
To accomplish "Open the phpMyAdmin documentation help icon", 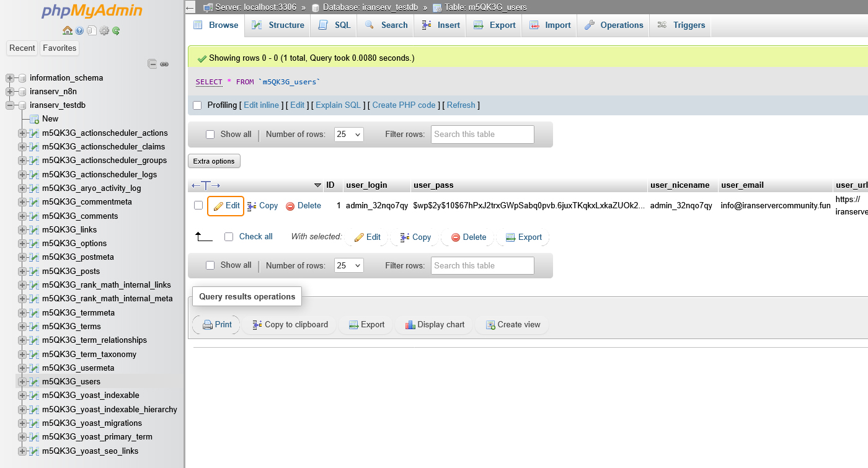I will click(x=79, y=30).
